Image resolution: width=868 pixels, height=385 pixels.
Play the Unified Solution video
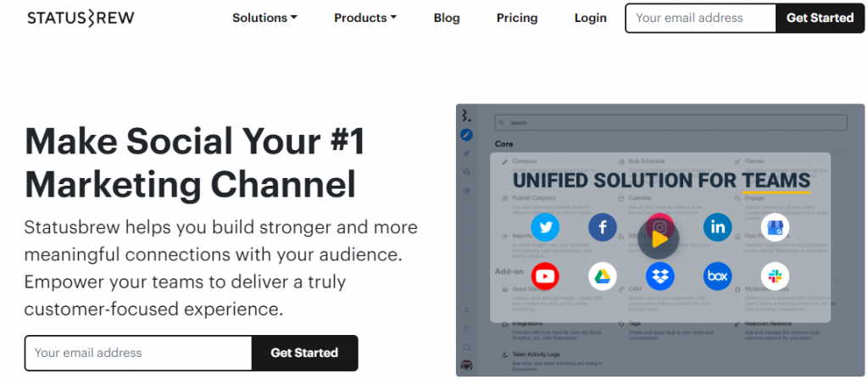point(658,239)
